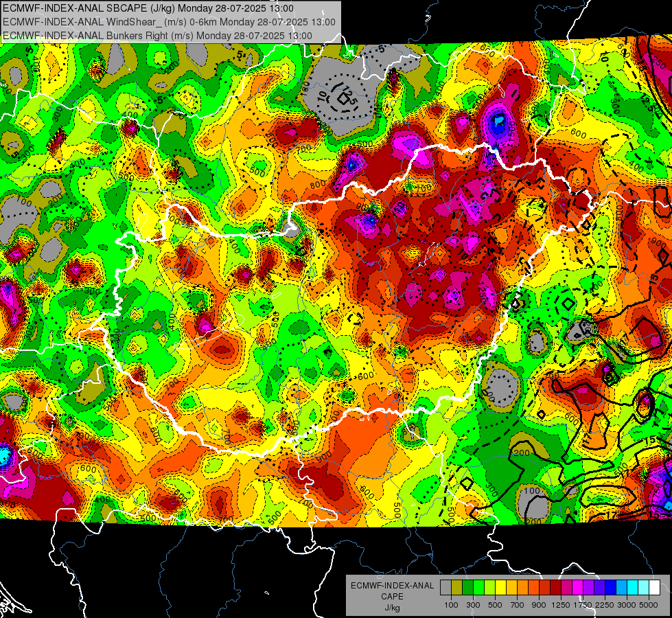The image size is (672, 618).
Task: Choose the gold swatch left of 700
Action: (x=511, y=588)
